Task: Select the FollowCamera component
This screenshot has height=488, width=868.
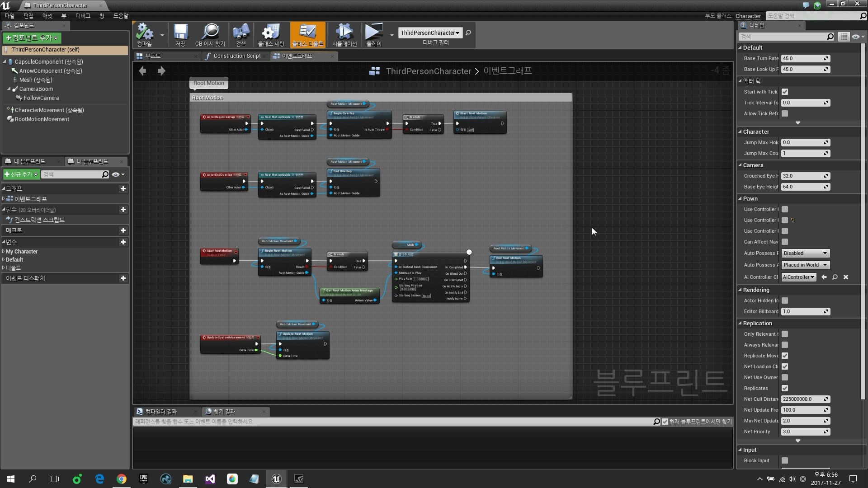Action: 41,98
